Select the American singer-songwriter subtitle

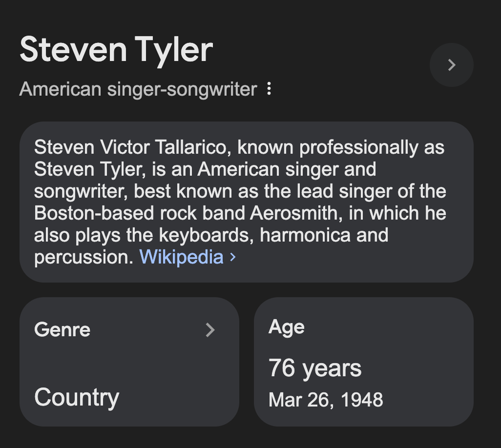[138, 89]
